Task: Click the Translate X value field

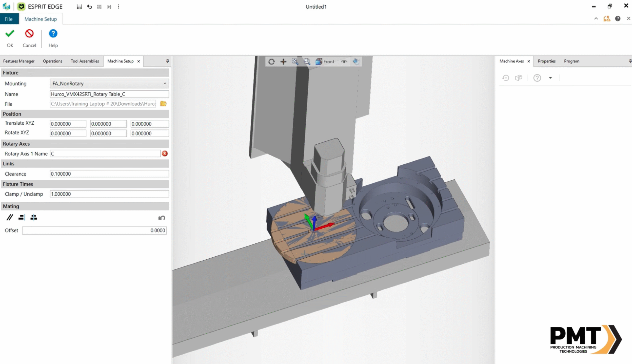Action: tap(68, 124)
